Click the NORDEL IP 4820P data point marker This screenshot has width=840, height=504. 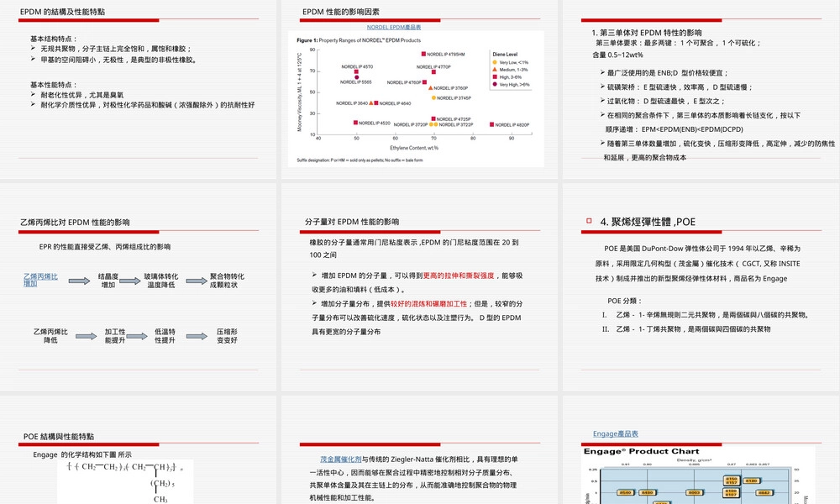point(491,124)
